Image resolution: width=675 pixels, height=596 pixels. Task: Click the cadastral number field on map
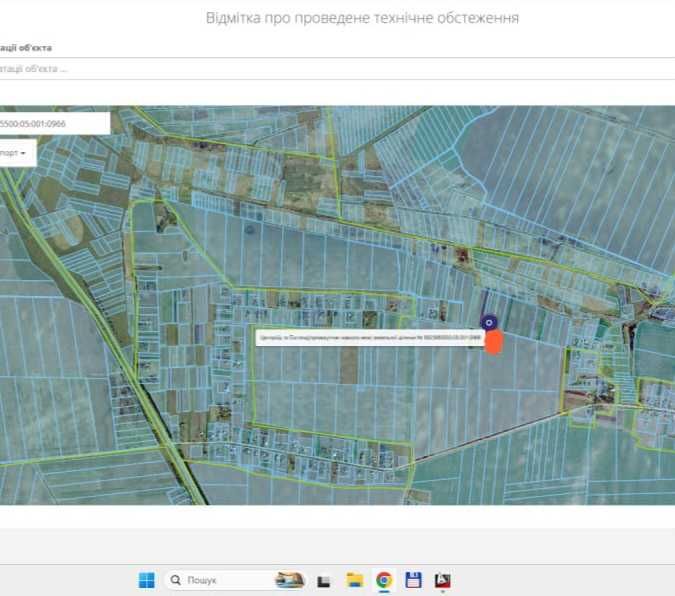52,123
